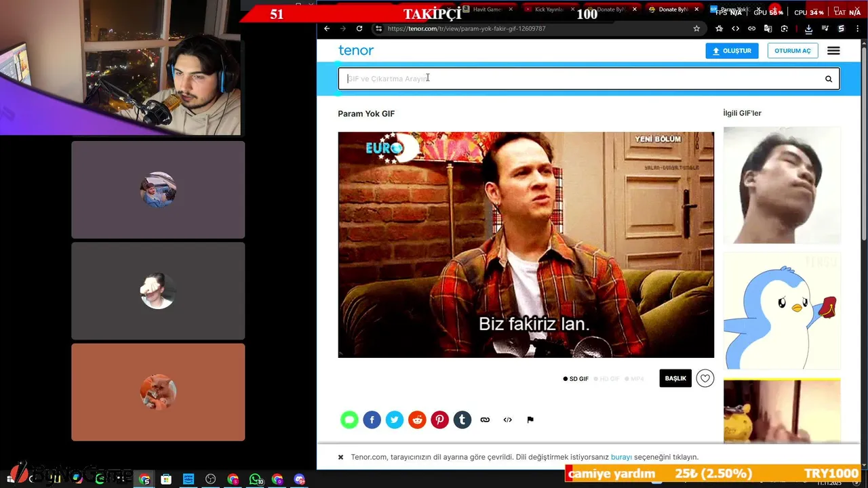Click the 'Biz fakiriz lan' main GIF
This screenshot has height=488, width=868.
(526, 245)
